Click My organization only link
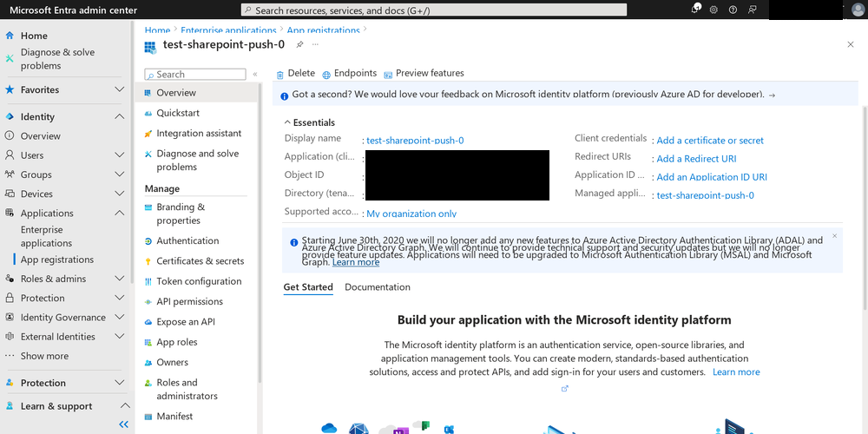This screenshot has height=434, width=868. coord(411,214)
